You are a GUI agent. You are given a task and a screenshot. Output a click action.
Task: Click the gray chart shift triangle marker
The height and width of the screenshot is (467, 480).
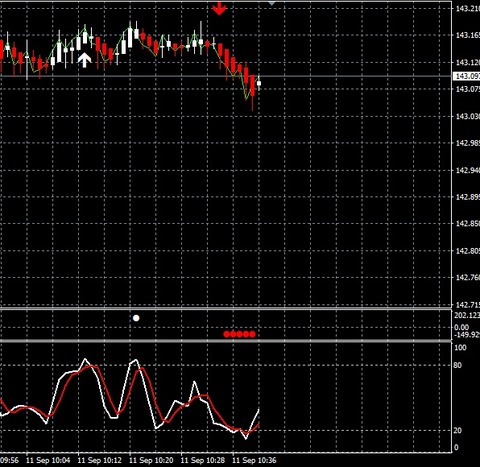(x=272, y=3)
